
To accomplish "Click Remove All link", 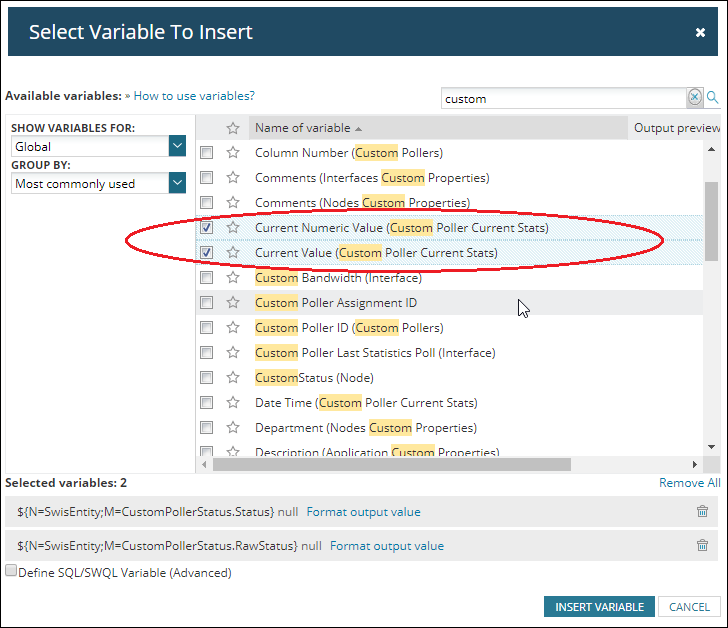I will [689, 483].
